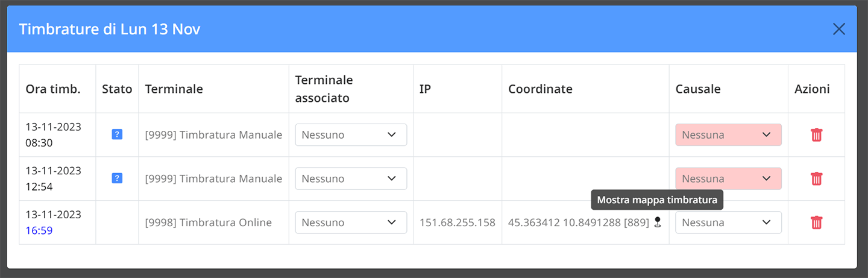Open Terminale associato dropdown for 12:54 row
The height and width of the screenshot is (278, 868).
tap(351, 178)
